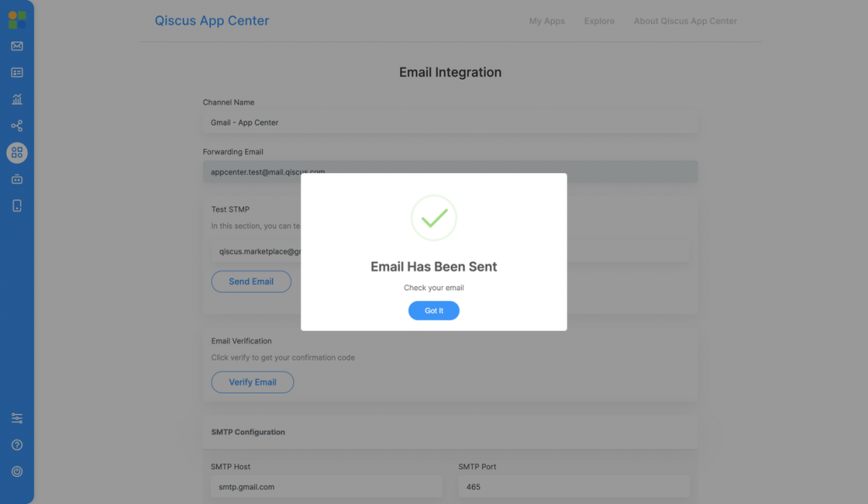Click the Verify Email button

point(253,382)
